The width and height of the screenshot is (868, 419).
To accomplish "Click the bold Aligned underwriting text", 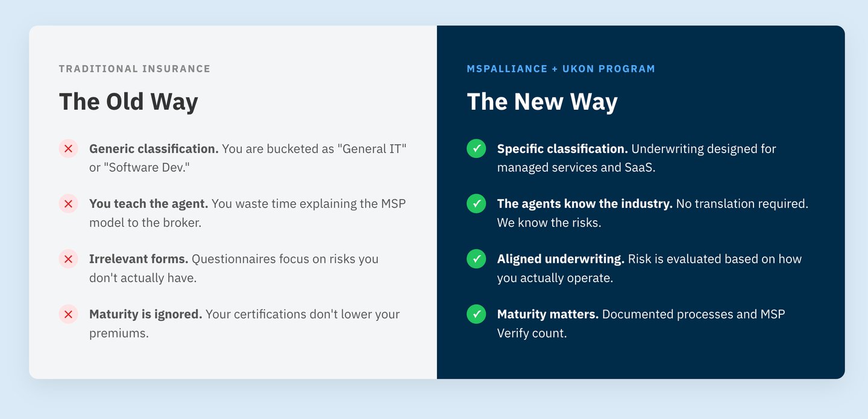I will 561,259.
